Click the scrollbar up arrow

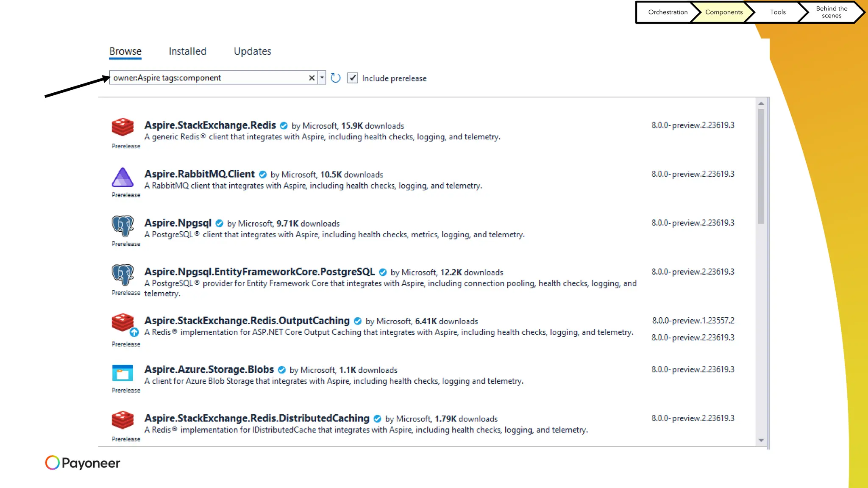[761, 103]
